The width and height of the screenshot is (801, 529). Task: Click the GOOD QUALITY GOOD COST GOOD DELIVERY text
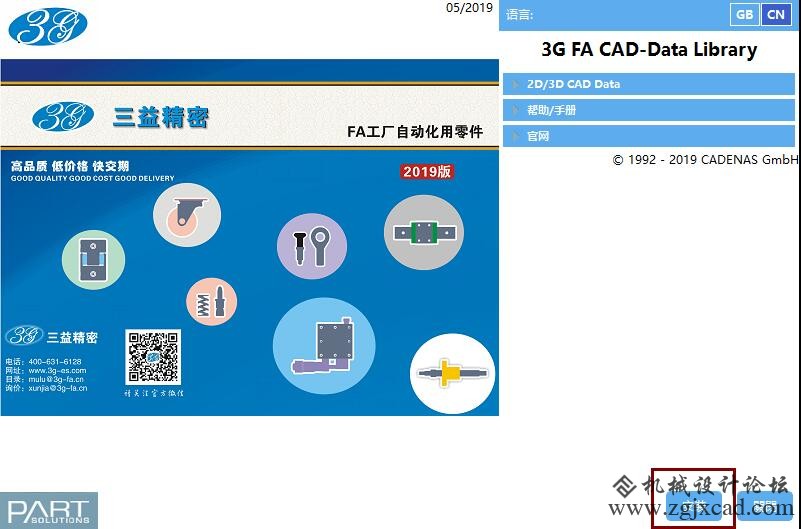pyautogui.click(x=92, y=178)
